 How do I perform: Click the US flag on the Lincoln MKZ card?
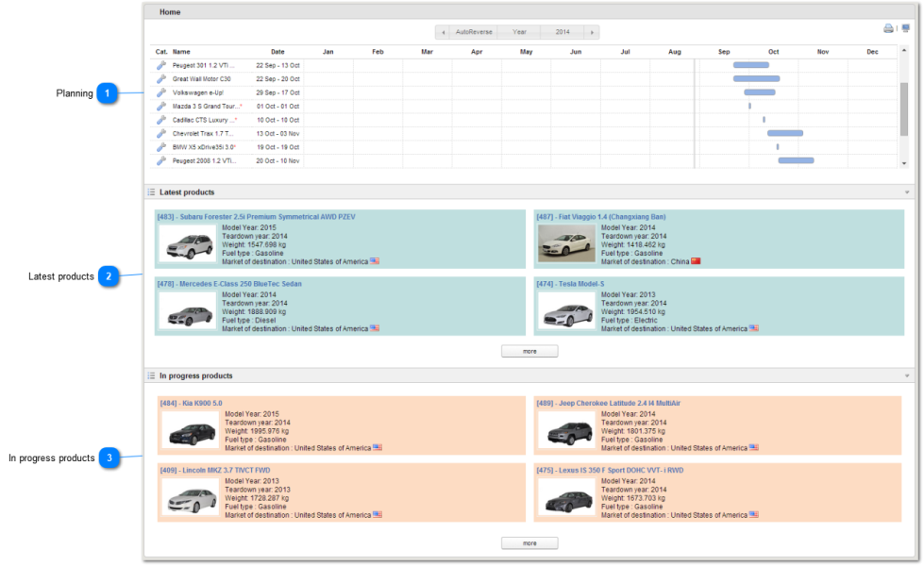(378, 515)
